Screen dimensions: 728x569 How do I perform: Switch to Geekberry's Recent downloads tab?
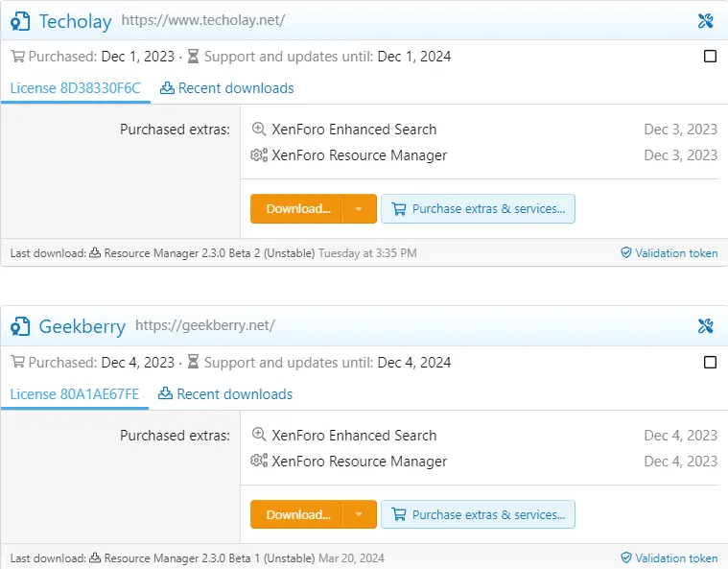[x=225, y=394]
